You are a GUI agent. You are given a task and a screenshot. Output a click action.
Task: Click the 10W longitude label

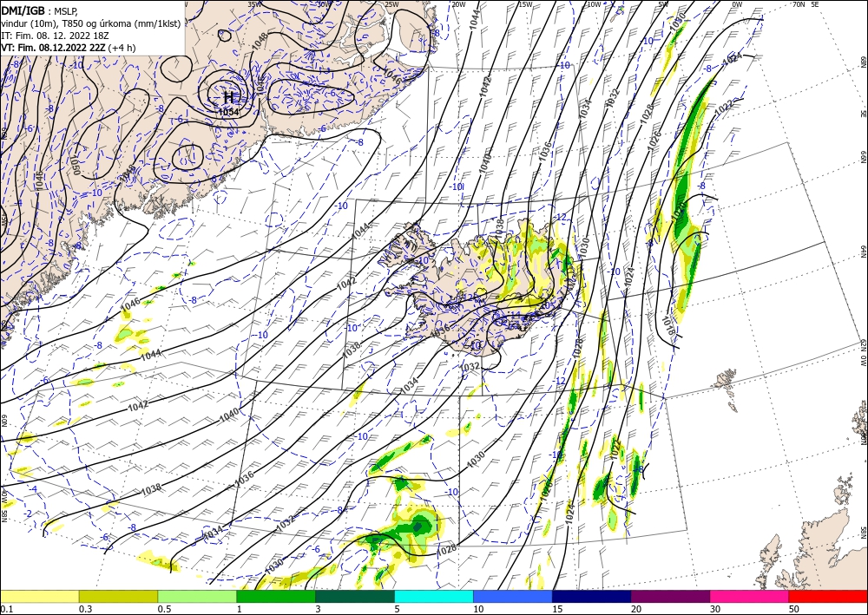tap(594, 4)
